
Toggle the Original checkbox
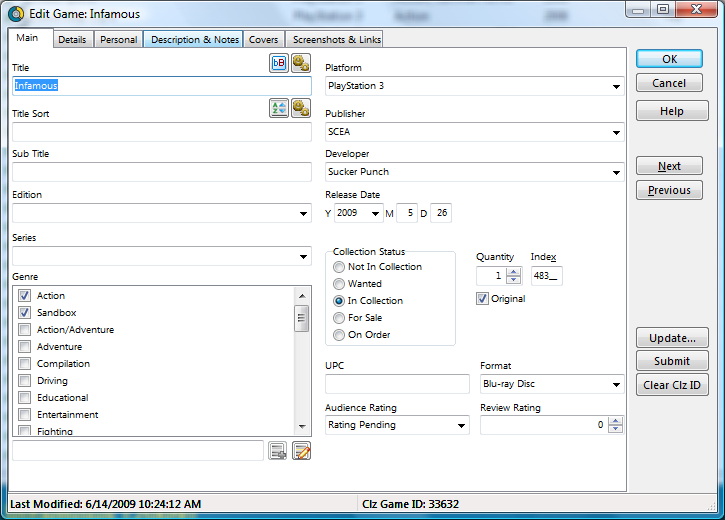click(482, 299)
